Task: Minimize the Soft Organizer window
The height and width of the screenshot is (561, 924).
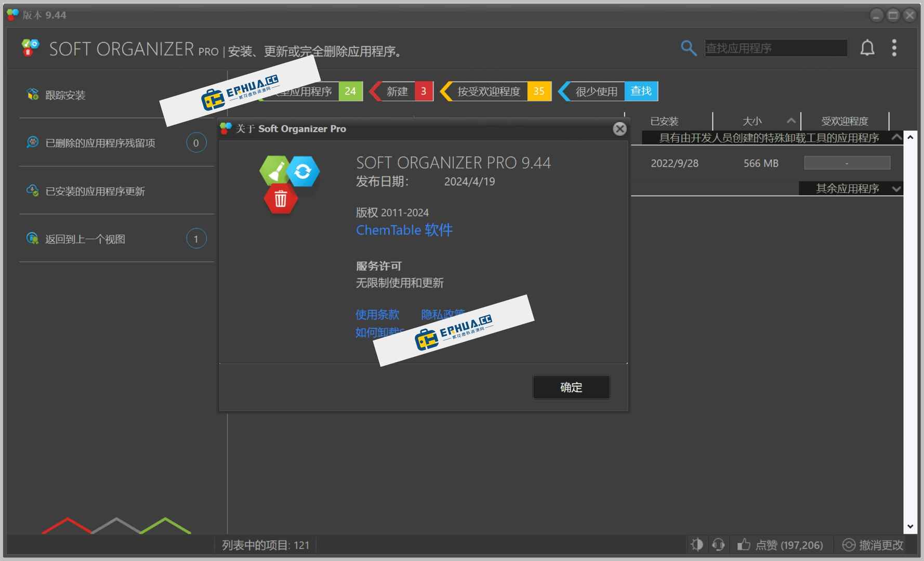Action: point(876,15)
